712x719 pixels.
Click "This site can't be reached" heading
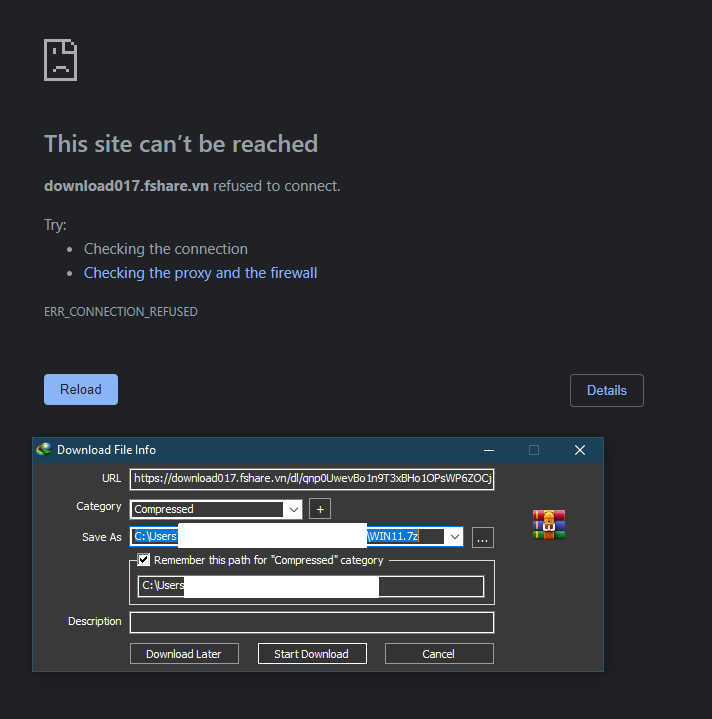(181, 144)
